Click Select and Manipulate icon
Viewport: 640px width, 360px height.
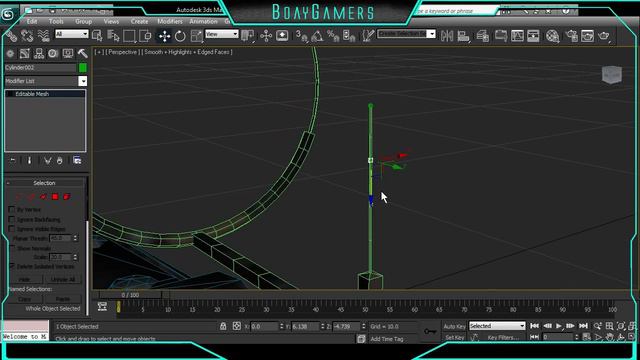(266, 36)
